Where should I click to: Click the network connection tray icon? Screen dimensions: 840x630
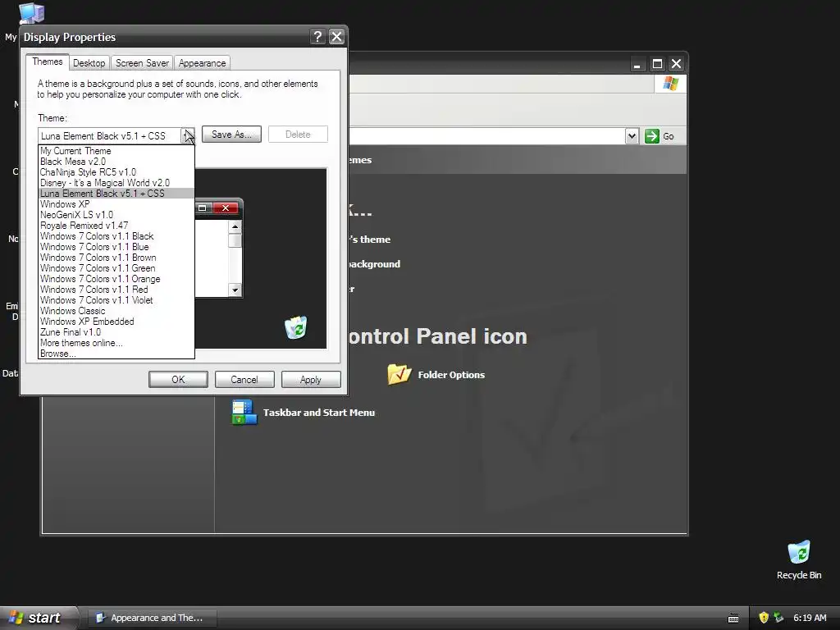coord(778,618)
